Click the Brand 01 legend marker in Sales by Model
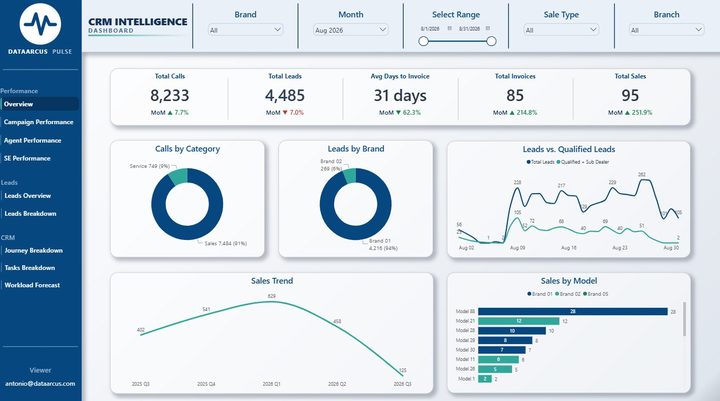Viewport: 720px width, 401px height. 529,294
